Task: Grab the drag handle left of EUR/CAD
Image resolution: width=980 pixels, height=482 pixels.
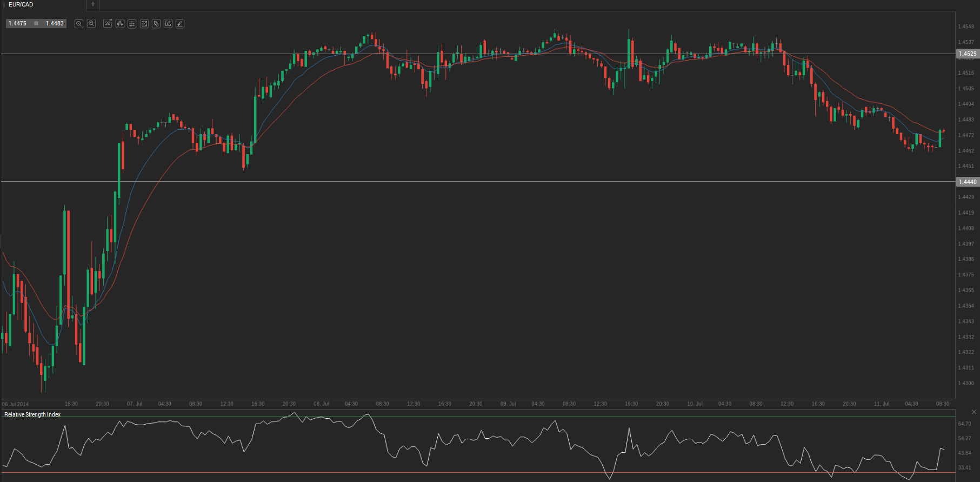Action: 4,4
